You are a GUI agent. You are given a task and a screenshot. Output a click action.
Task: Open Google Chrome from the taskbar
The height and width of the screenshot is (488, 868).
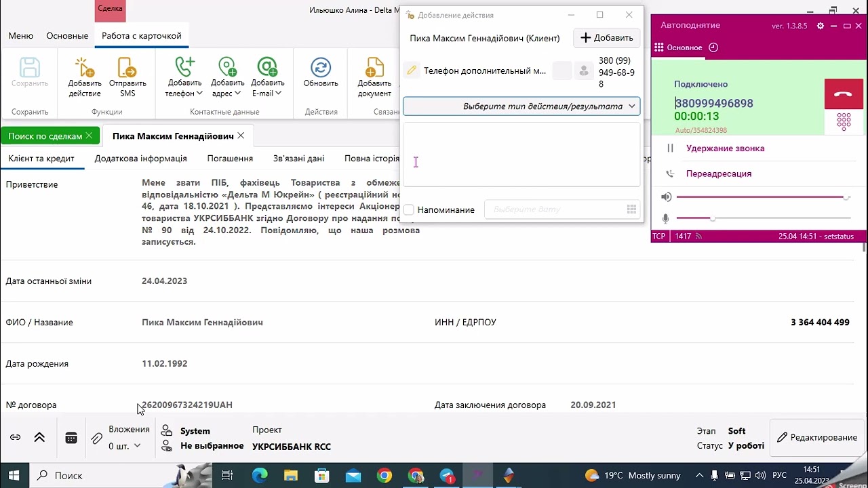[x=384, y=475]
